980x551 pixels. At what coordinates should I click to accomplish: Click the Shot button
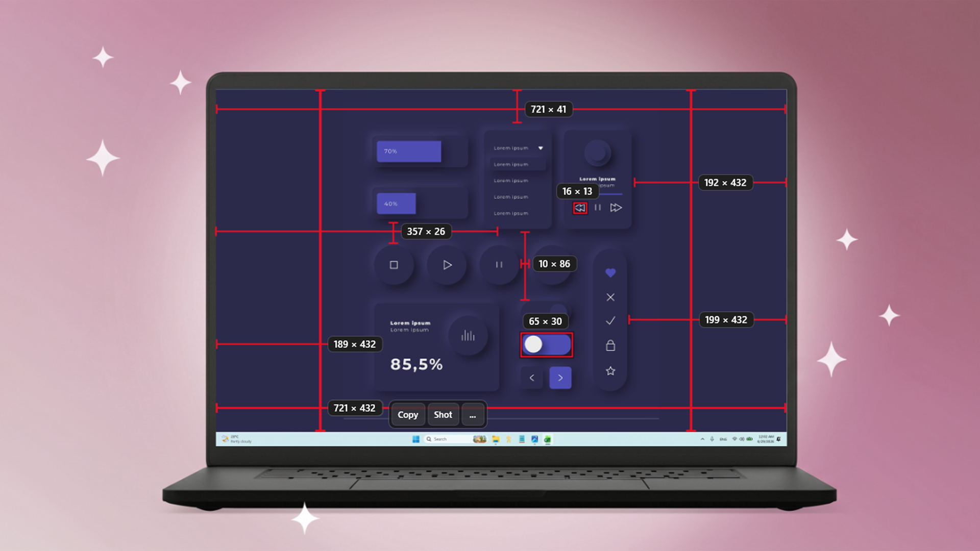click(443, 415)
